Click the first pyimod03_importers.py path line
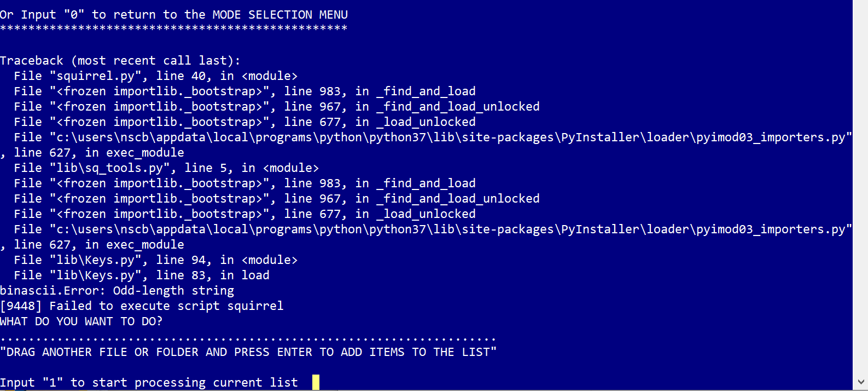The width and height of the screenshot is (868, 391). point(433,137)
